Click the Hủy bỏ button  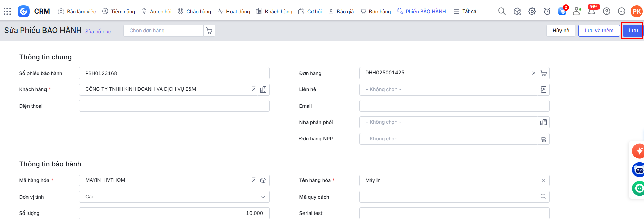(560, 31)
